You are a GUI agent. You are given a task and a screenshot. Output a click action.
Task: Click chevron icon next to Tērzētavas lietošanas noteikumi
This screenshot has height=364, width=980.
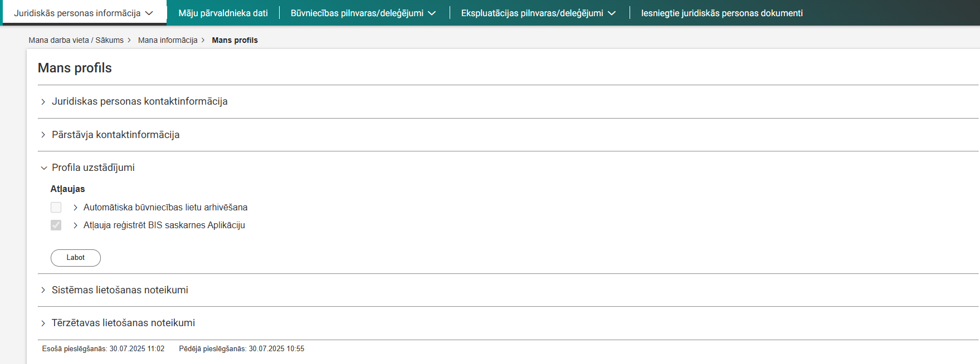pos(43,323)
